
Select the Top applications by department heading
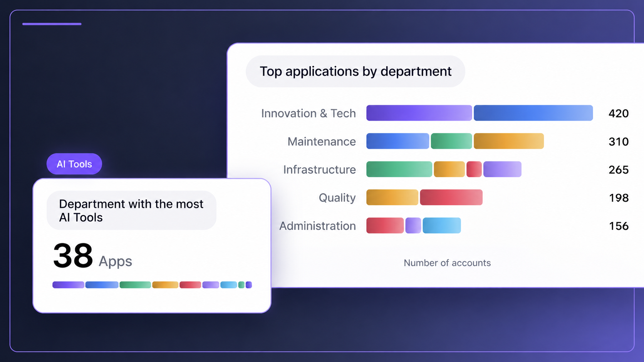[356, 71]
